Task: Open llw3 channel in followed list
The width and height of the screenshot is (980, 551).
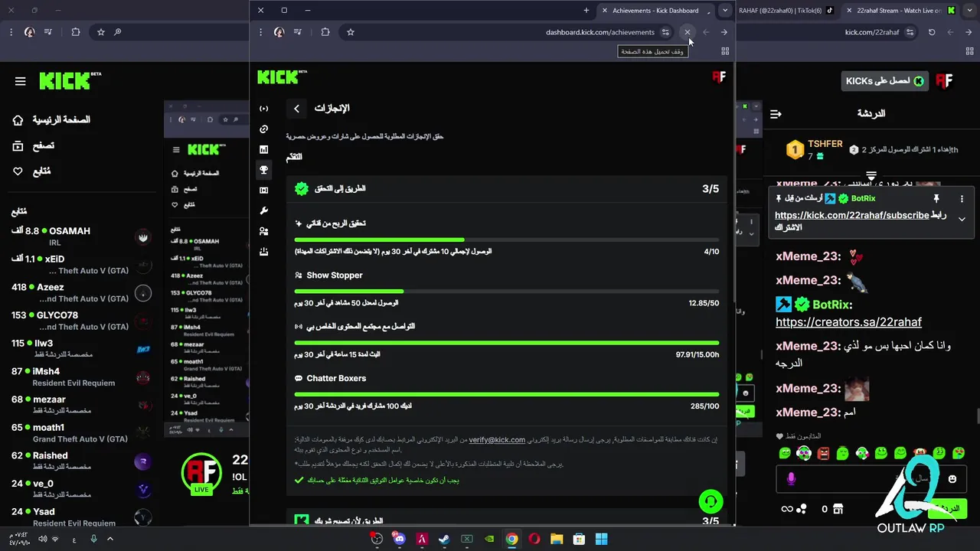Action: [x=80, y=349]
